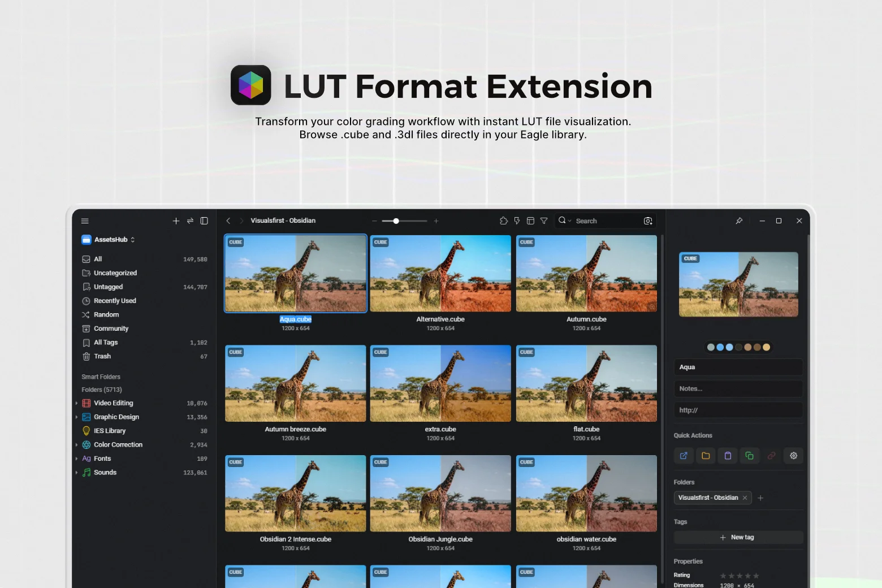
Task: Expand the Video Editing folder
Action: click(x=76, y=403)
